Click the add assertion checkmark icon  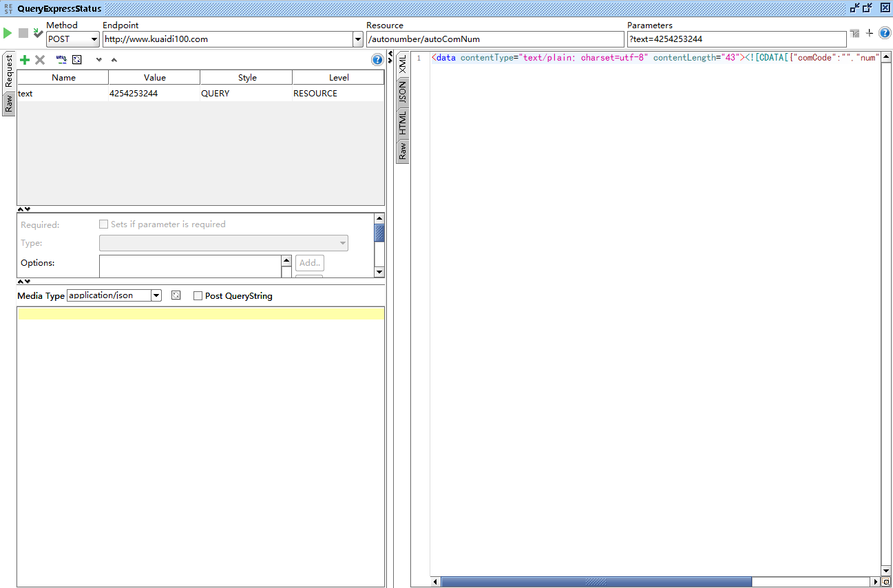pyautogui.click(x=38, y=33)
